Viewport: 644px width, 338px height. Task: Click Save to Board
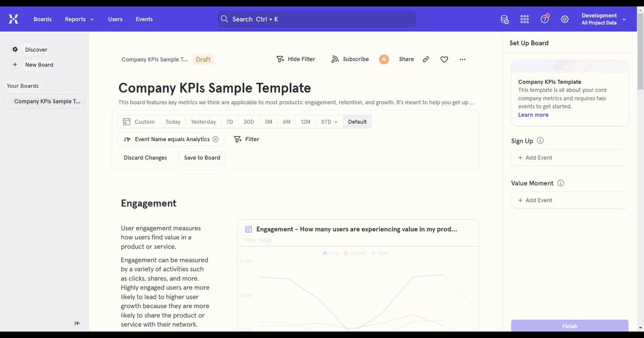(x=202, y=158)
